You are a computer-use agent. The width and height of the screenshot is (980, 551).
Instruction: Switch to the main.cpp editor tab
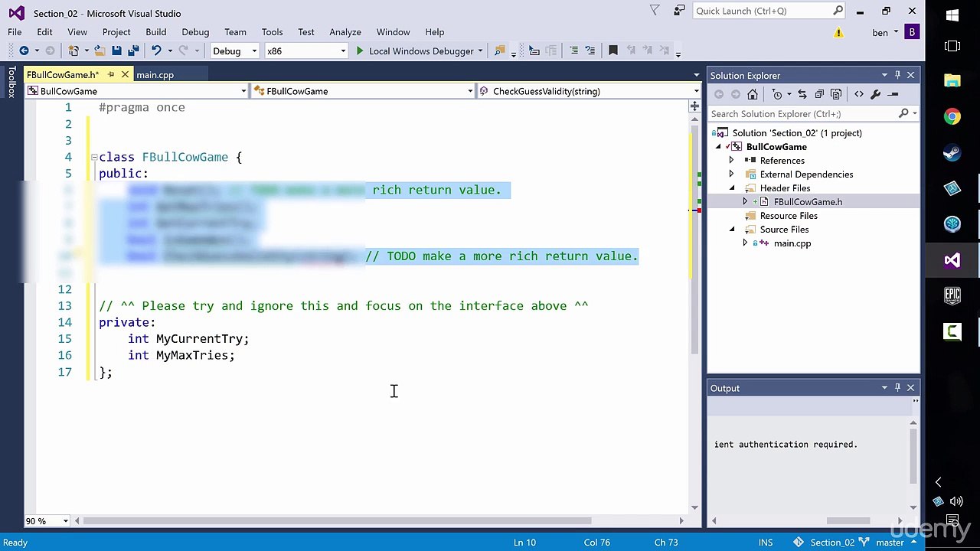155,75
